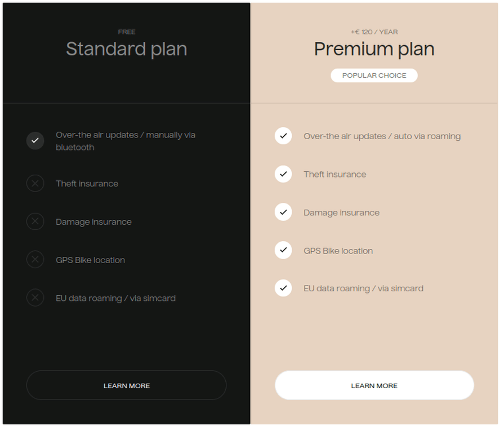
Task: Click the FREE price label
Action: pos(128,32)
